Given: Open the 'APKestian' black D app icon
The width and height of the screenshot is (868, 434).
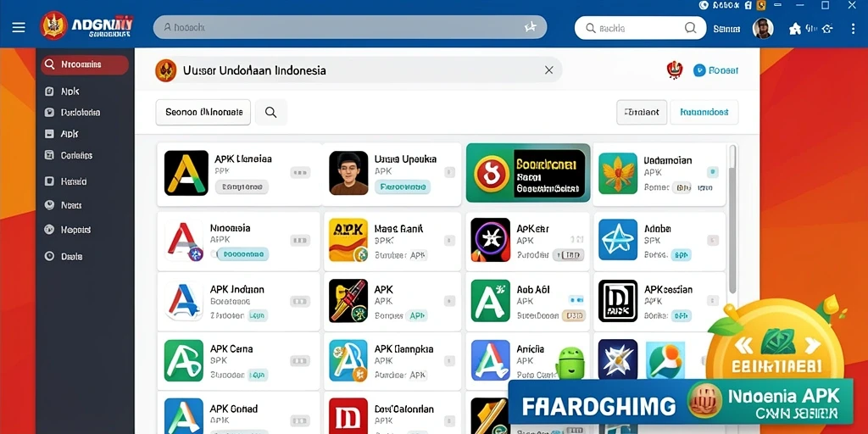Looking at the screenshot, I should (618, 301).
